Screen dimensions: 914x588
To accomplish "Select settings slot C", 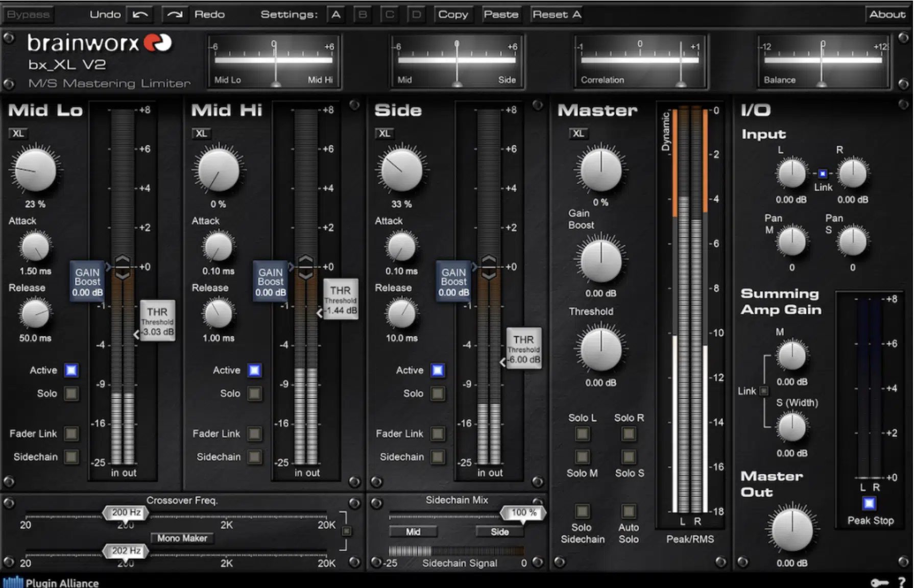I will 390,14.
